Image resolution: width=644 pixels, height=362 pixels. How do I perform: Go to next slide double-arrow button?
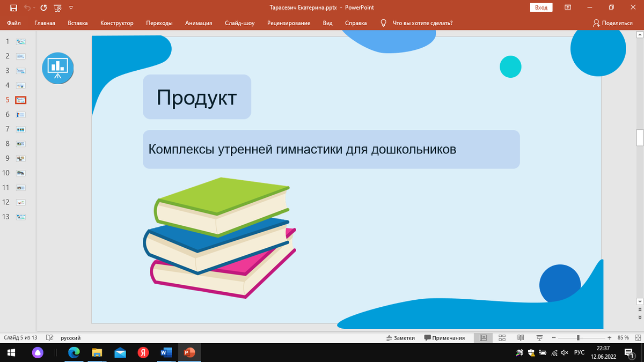(640, 318)
